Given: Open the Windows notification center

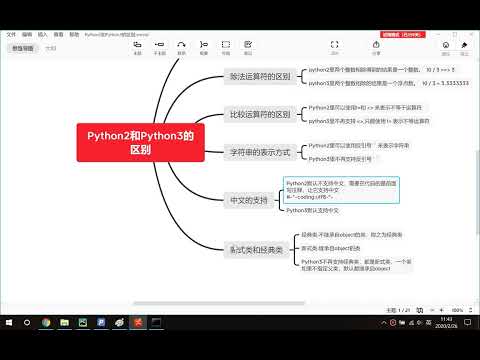Looking at the screenshot, I should click(468, 323).
